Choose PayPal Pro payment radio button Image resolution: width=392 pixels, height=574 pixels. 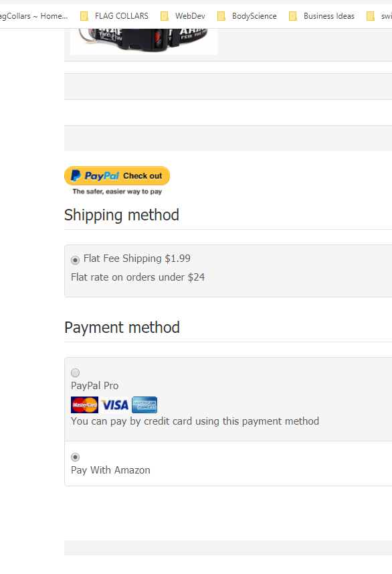75,372
